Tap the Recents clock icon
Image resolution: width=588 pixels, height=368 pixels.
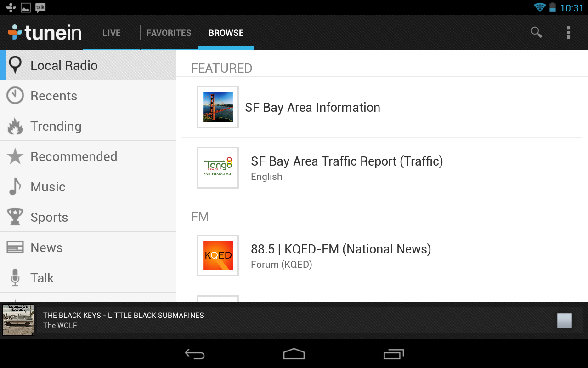pyautogui.click(x=15, y=95)
